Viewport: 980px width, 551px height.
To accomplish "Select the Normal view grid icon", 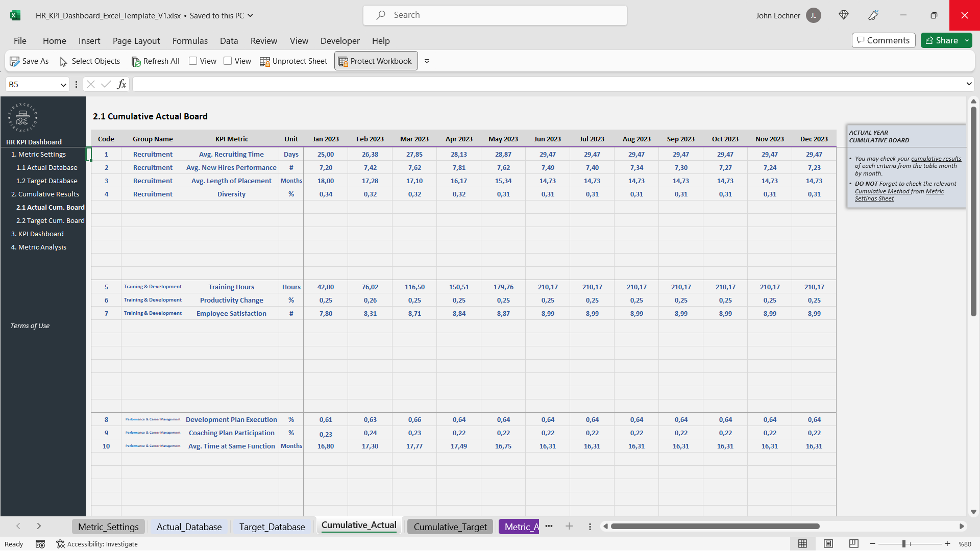I will click(803, 544).
